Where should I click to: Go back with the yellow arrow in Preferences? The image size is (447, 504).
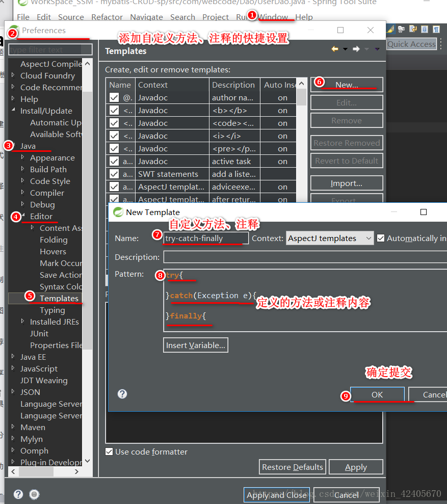pyautogui.click(x=335, y=49)
